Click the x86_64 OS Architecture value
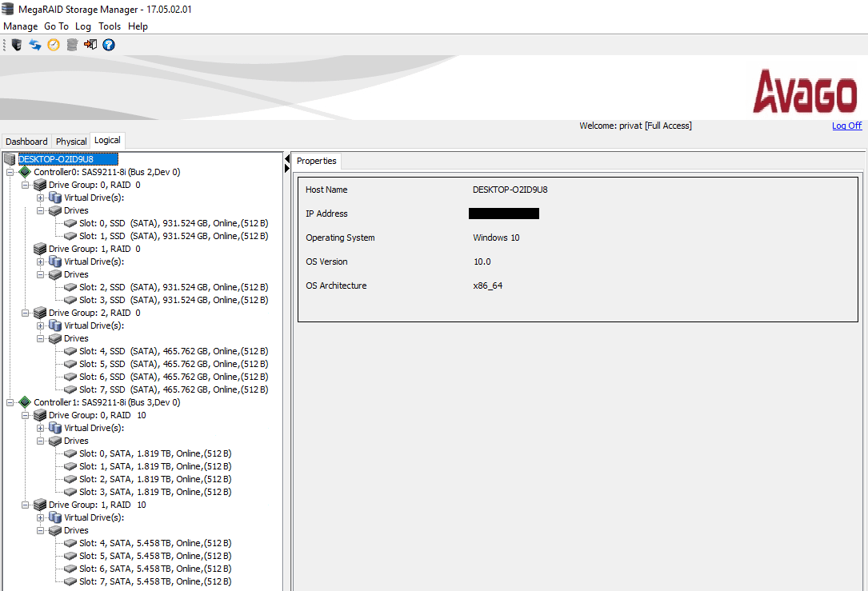868x591 pixels. click(488, 286)
